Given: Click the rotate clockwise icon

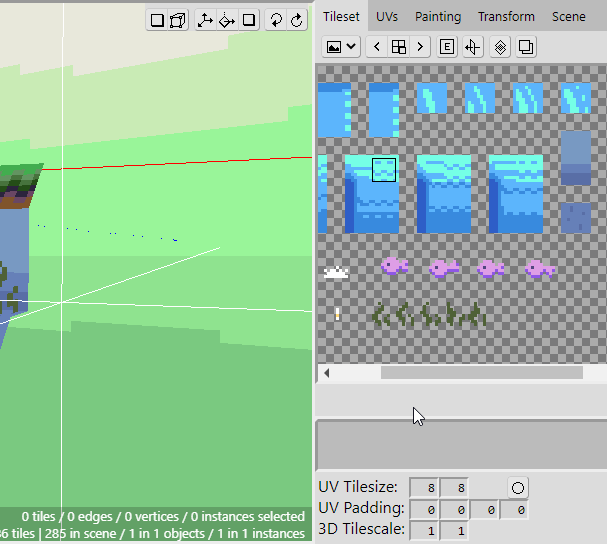Looking at the screenshot, I should pyautogui.click(x=297, y=20).
